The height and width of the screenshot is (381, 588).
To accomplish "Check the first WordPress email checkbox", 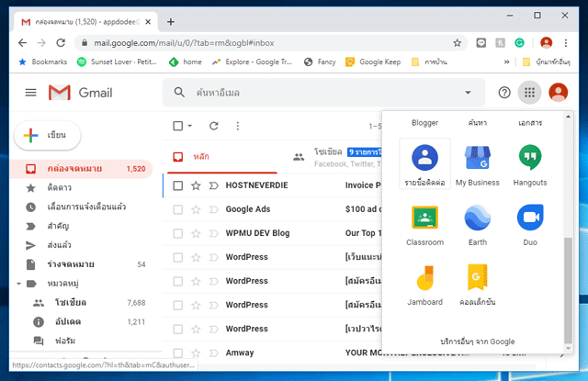I will 177,257.
